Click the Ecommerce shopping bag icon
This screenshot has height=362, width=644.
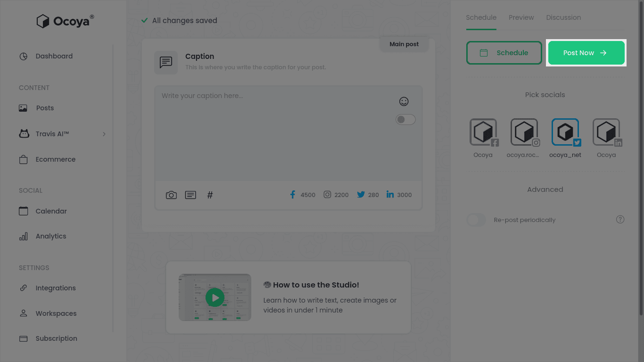click(x=23, y=159)
